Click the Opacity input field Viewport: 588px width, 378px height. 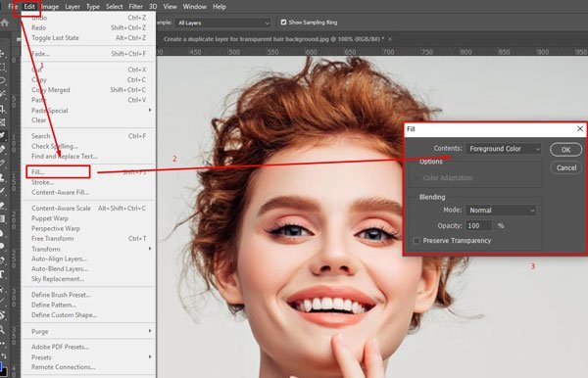(479, 226)
